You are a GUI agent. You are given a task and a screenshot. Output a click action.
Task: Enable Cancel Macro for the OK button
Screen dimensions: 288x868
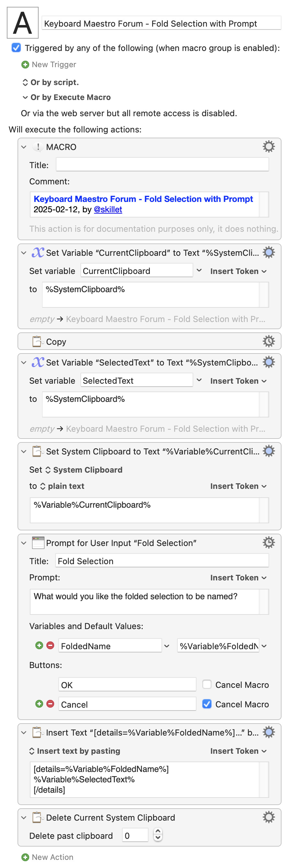tap(207, 684)
